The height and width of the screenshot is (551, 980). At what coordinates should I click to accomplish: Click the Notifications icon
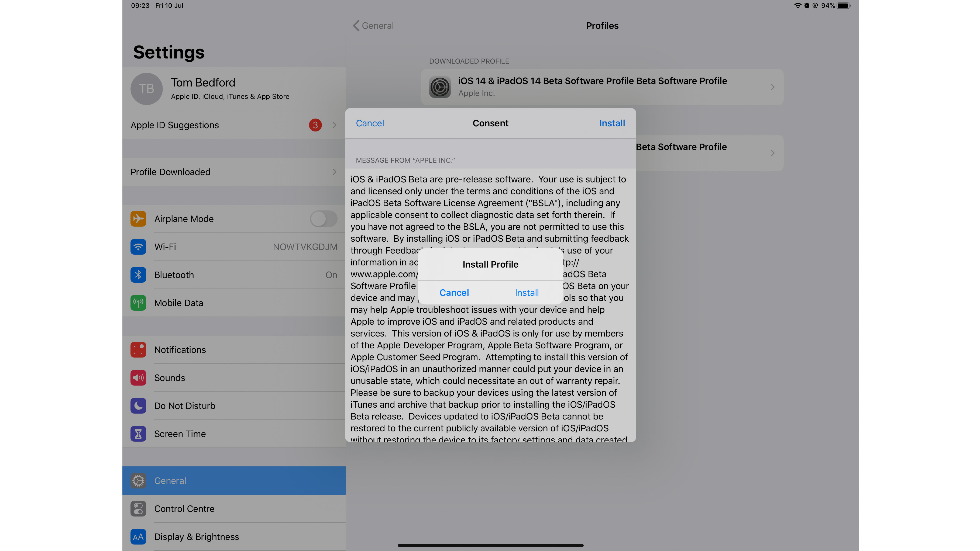tap(138, 350)
